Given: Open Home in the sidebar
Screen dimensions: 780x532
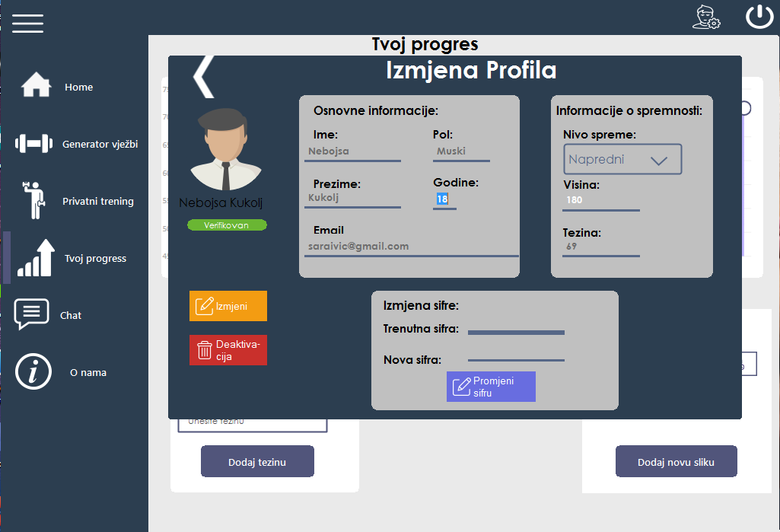Looking at the screenshot, I should 78,87.
